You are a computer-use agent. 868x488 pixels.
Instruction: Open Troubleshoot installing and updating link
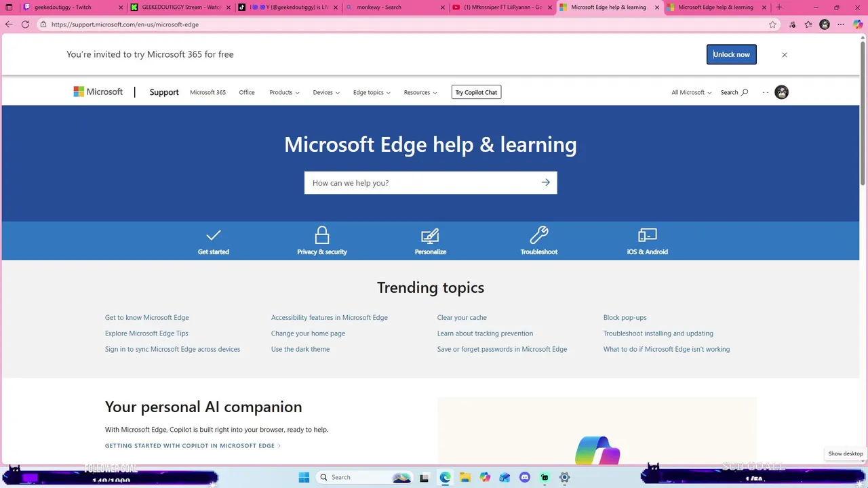point(658,333)
